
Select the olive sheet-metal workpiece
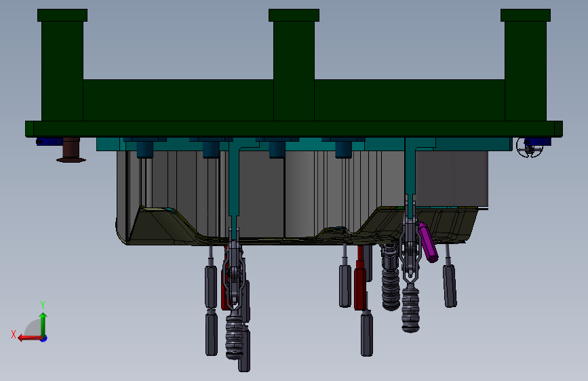tap(298, 226)
